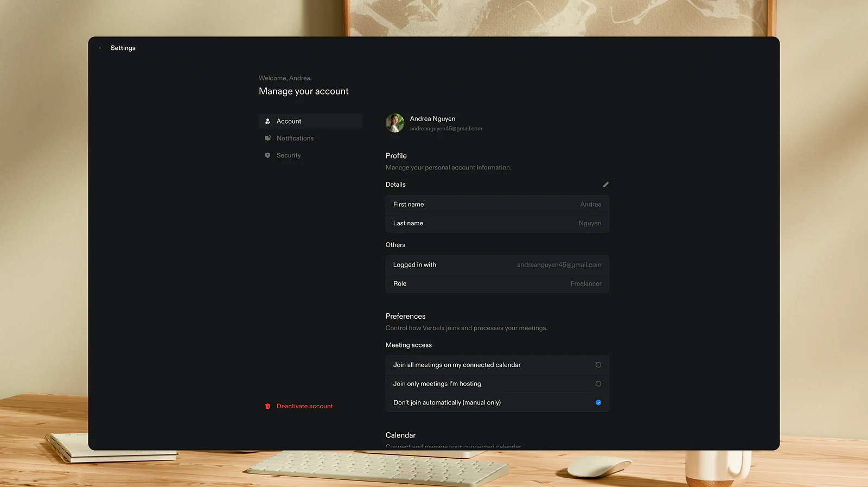
Task: Select Join only meetings I'm hosting
Action: pos(598,384)
